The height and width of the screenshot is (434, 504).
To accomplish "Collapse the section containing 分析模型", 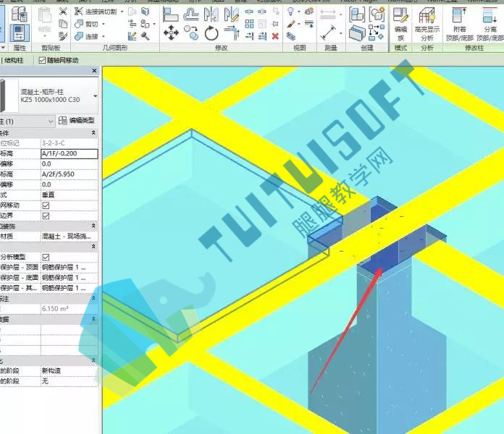I will [93, 247].
